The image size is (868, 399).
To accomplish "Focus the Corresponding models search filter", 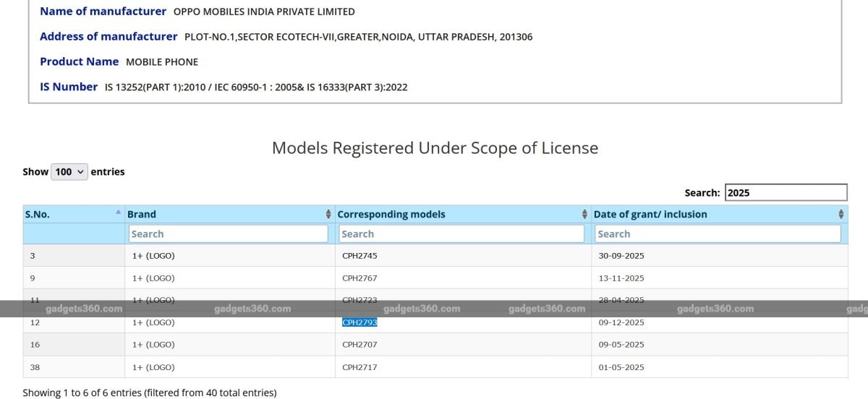I will pyautogui.click(x=462, y=234).
